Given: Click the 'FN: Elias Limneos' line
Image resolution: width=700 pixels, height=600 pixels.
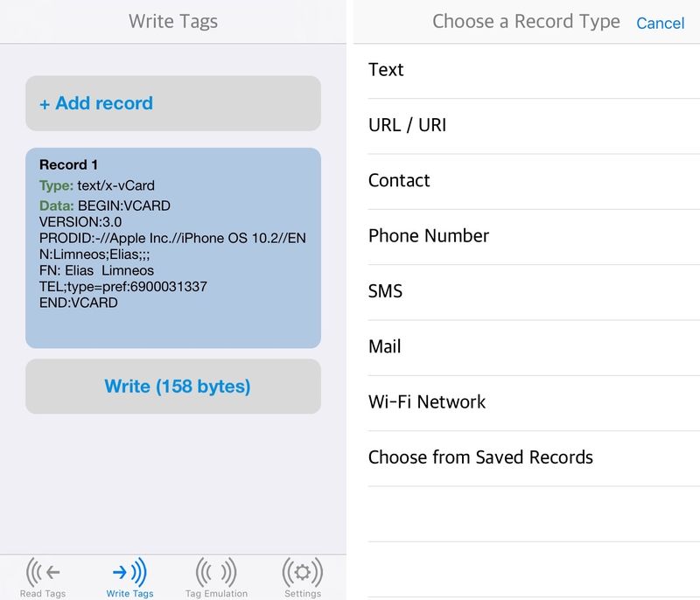Looking at the screenshot, I should [x=96, y=270].
